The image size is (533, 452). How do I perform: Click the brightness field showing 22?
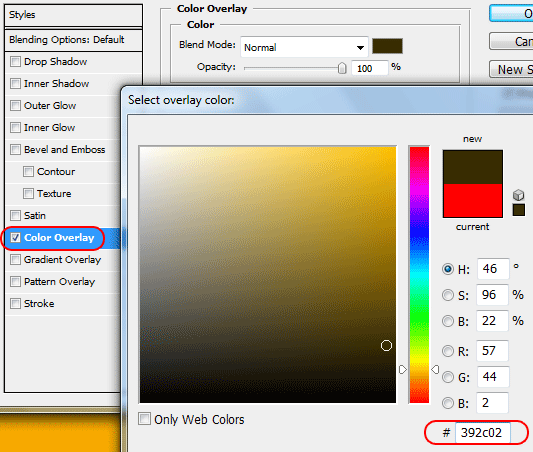493,321
